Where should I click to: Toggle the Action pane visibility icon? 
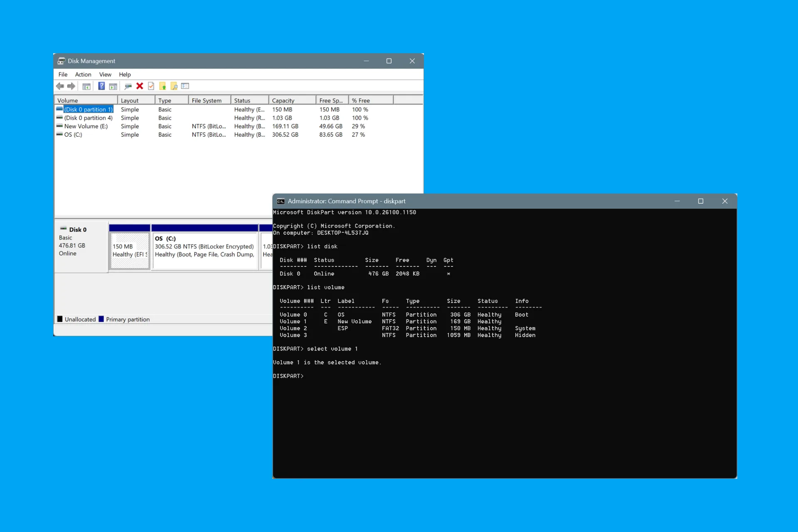pos(113,86)
